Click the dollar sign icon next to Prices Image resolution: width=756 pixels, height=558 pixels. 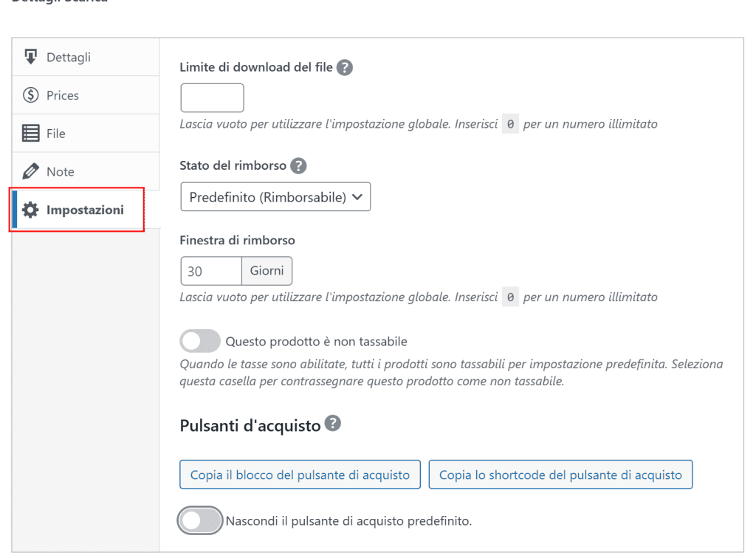tap(30, 94)
